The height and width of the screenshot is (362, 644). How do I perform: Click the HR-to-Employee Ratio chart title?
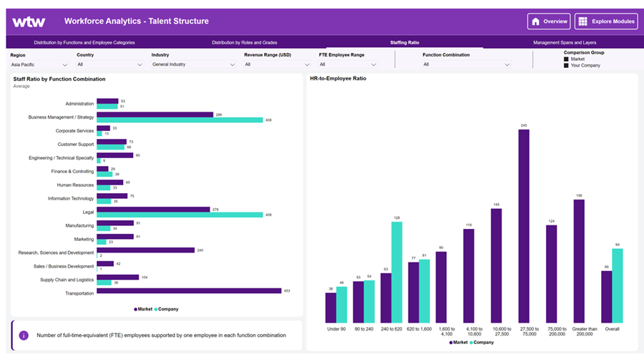click(x=338, y=79)
